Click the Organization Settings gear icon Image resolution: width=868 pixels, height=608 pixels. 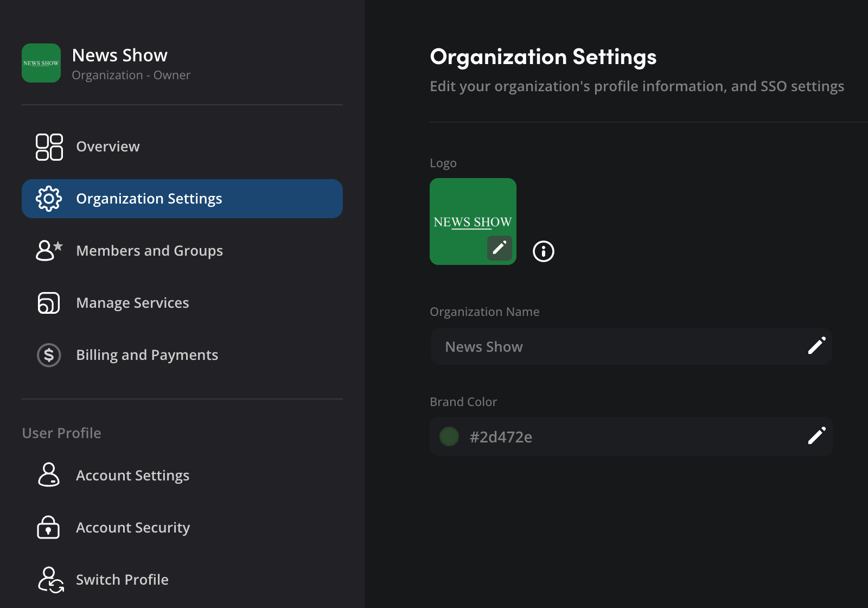(49, 199)
